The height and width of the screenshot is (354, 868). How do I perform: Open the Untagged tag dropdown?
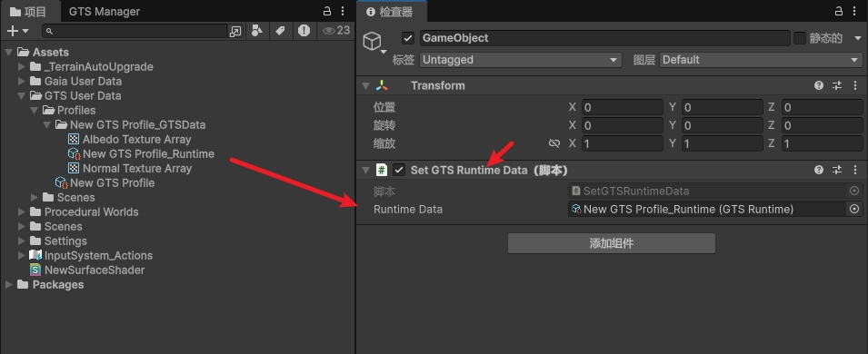coord(521,60)
